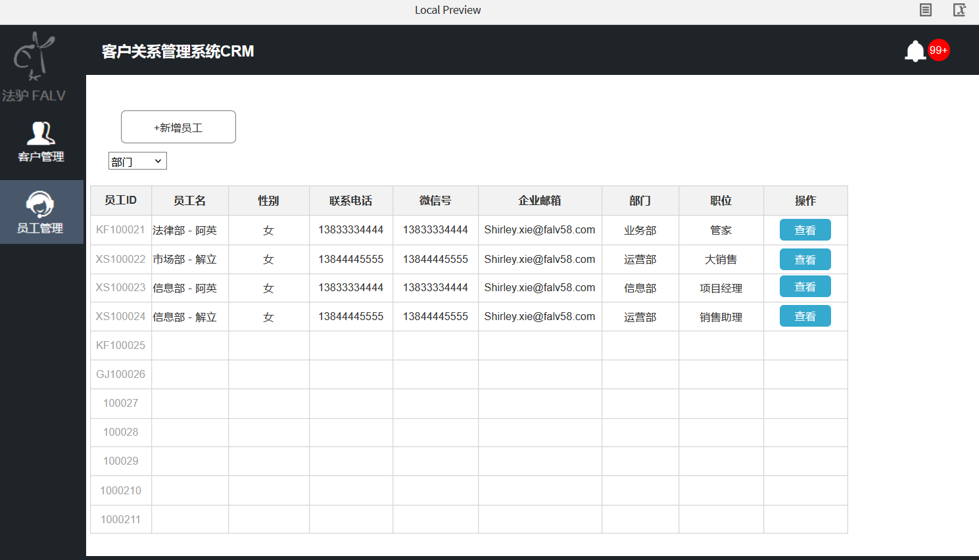Click the 信息部 department cell for XS100023

coord(640,288)
